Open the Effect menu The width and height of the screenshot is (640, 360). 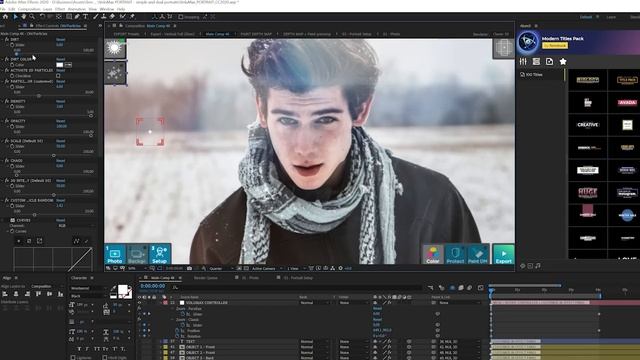click(60, 9)
